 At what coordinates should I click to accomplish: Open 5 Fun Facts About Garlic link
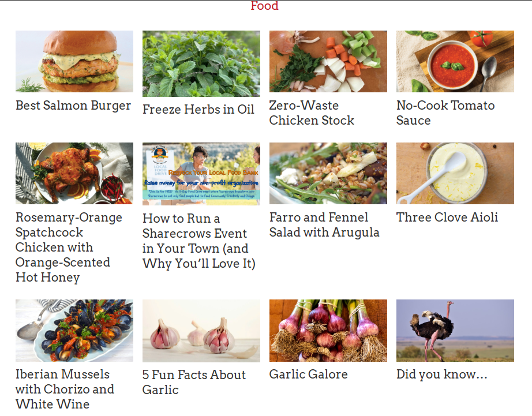[194, 382]
